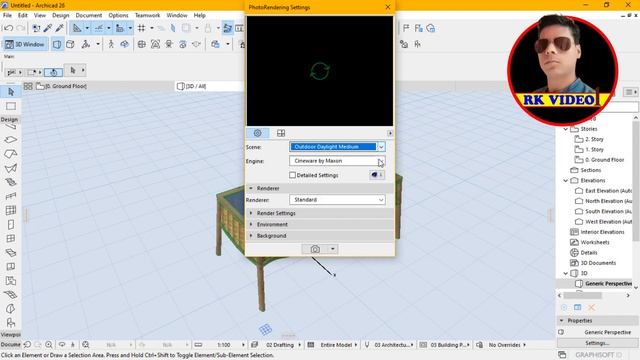Toggle the perspective view mode button
This screenshot has height=360, width=640.
pos(57,44)
